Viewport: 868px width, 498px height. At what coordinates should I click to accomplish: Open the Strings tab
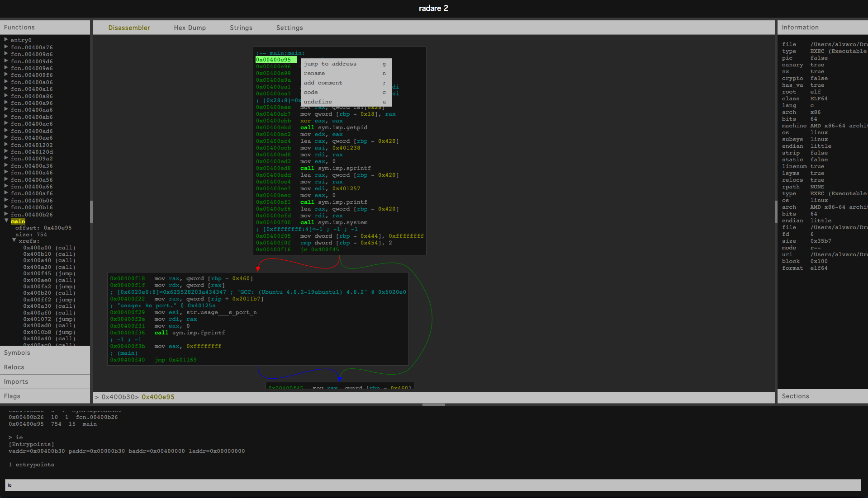coord(241,28)
